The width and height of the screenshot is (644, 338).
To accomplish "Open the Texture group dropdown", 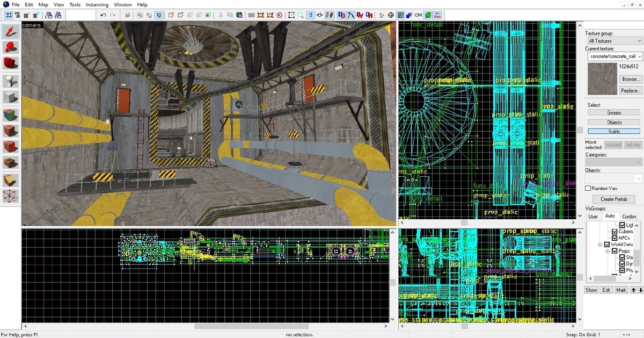I will pos(614,41).
